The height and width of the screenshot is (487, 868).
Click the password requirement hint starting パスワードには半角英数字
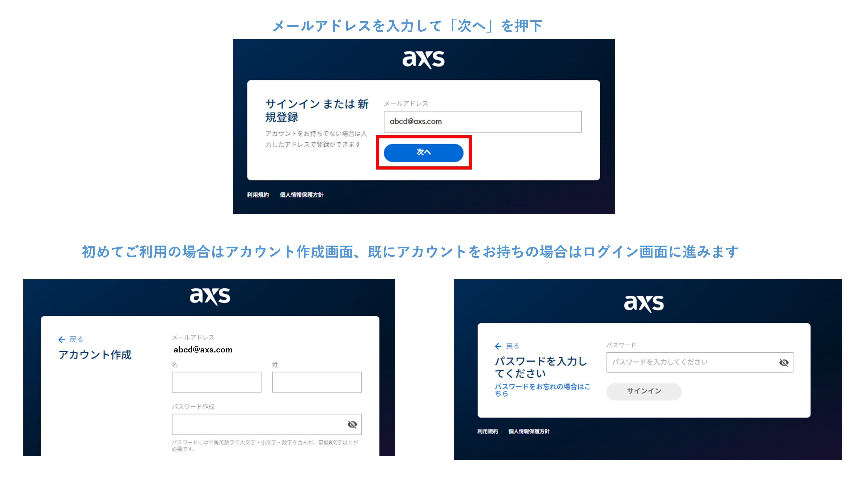[265, 446]
